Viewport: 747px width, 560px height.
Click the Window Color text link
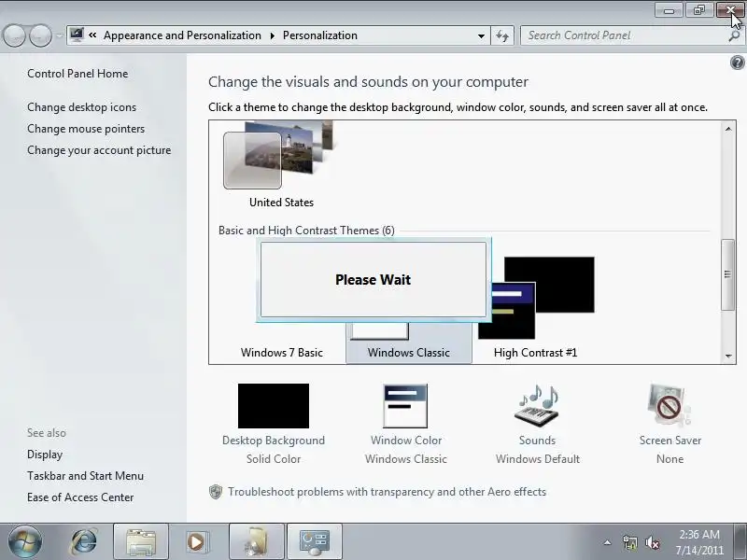coord(406,441)
